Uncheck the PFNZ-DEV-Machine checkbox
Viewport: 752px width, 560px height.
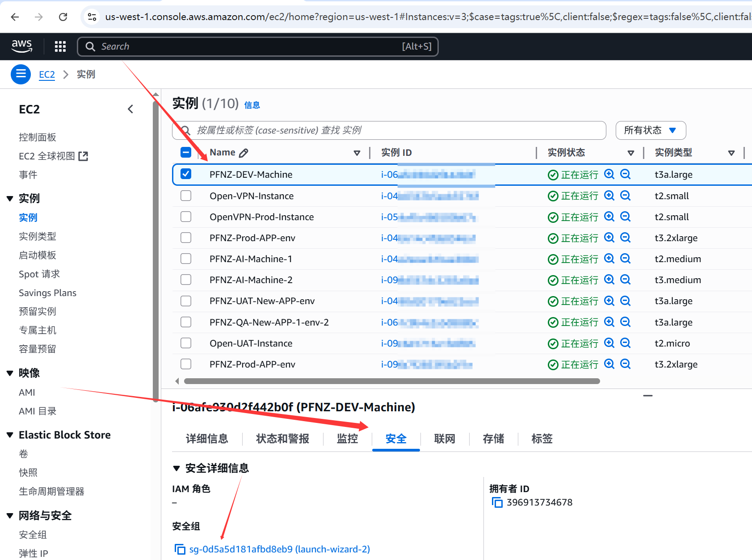pyautogui.click(x=186, y=174)
